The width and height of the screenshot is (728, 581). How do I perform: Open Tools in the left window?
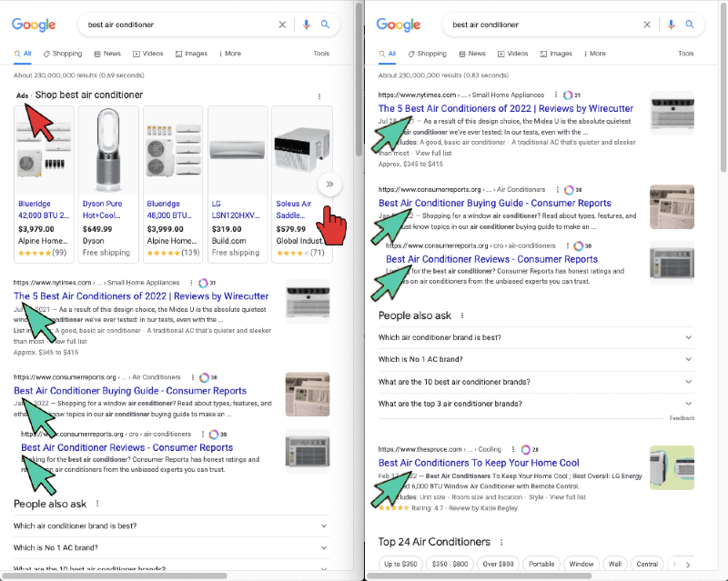[x=321, y=54]
